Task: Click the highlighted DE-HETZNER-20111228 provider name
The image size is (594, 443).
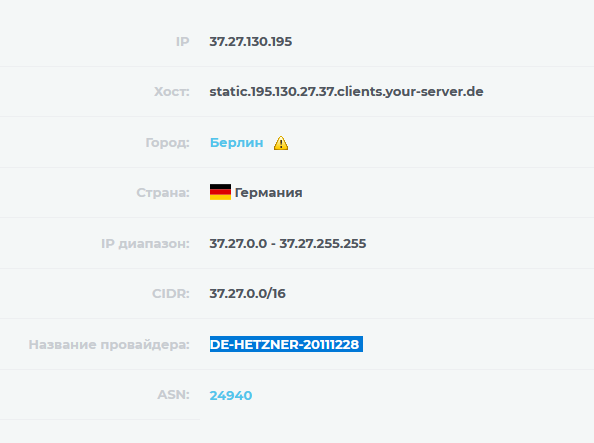Action: click(286, 344)
